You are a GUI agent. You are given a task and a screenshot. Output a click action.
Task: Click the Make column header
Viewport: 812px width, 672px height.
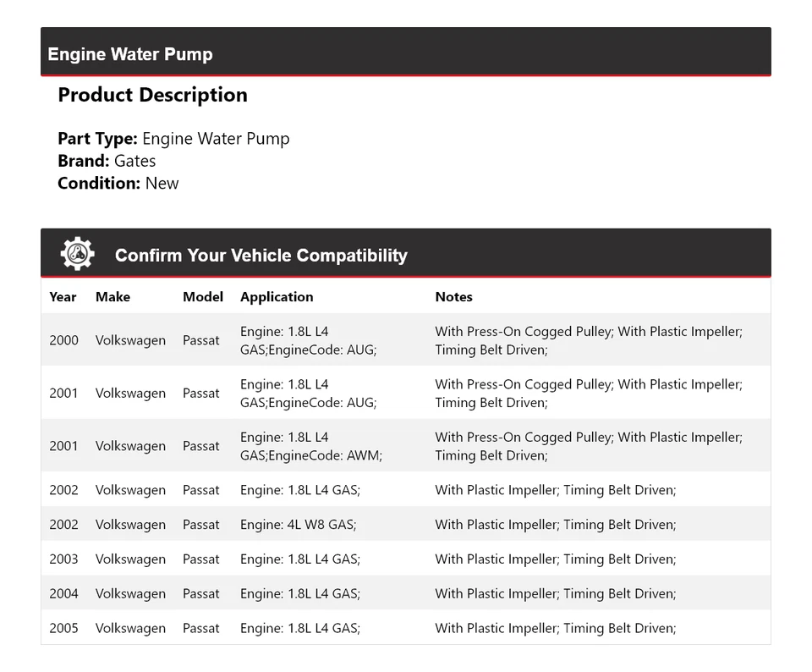click(x=112, y=297)
